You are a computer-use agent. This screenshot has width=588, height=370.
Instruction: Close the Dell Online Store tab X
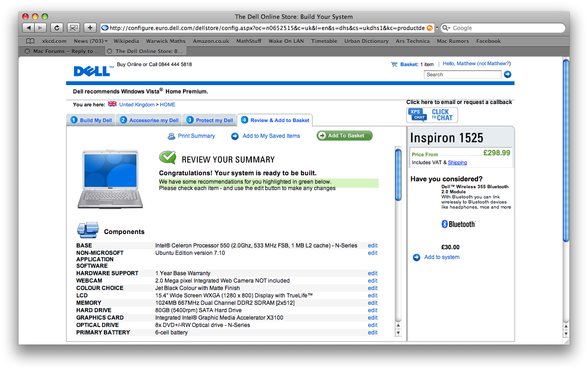pyautogui.click(x=110, y=51)
